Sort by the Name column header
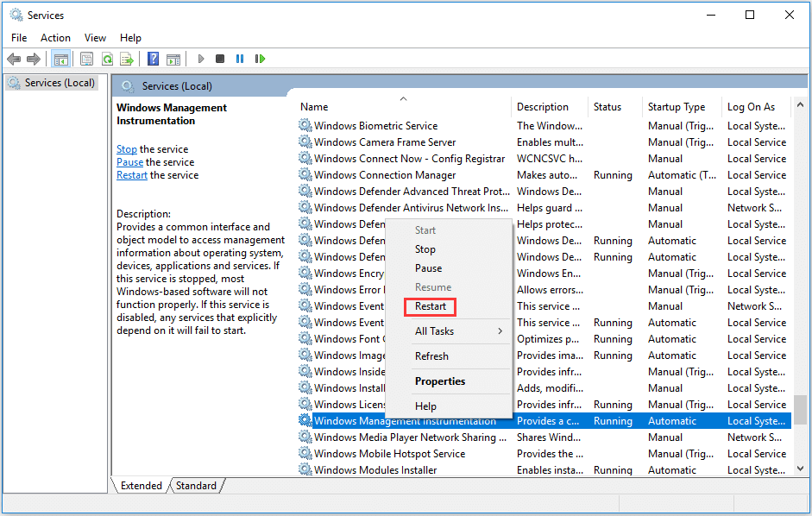 [x=404, y=107]
